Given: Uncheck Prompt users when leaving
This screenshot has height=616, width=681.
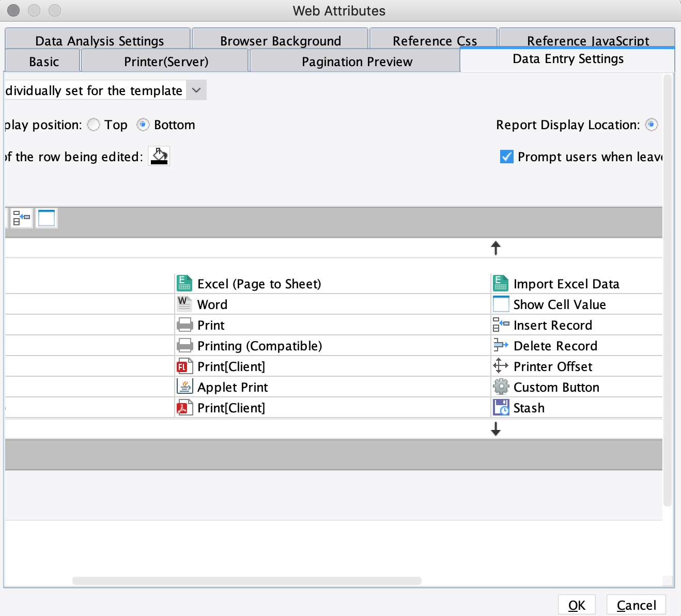Looking at the screenshot, I should click(506, 157).
